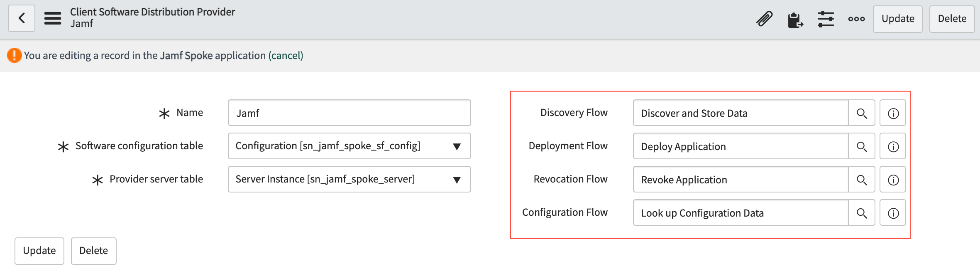Open personalize form sliders icon

click(826, 19)
